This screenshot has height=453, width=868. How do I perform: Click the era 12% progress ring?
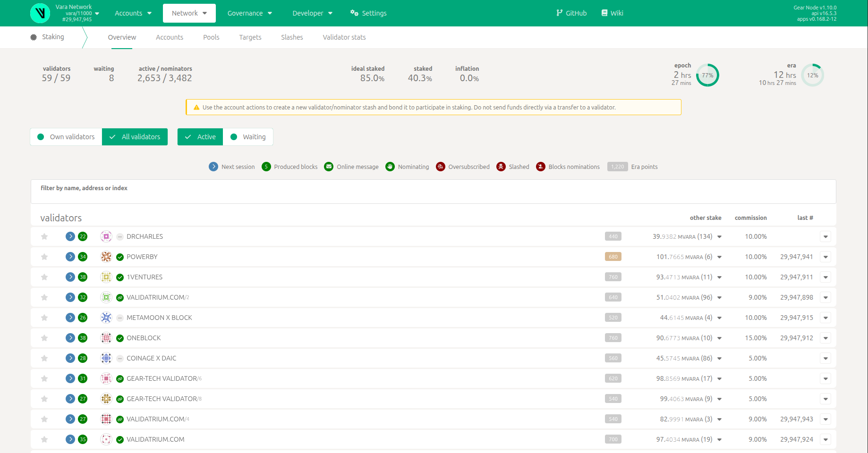pos(813,75)
